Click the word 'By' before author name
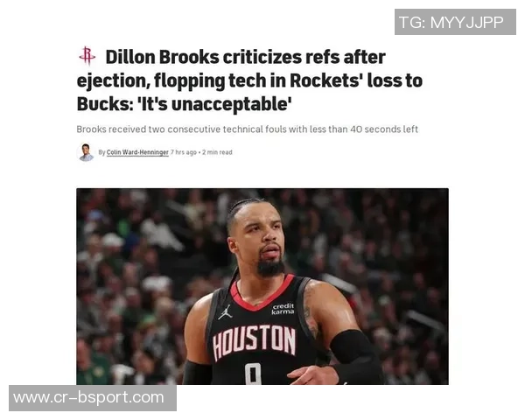The width and height of the screenshot is (525, 420). point(101,152)
